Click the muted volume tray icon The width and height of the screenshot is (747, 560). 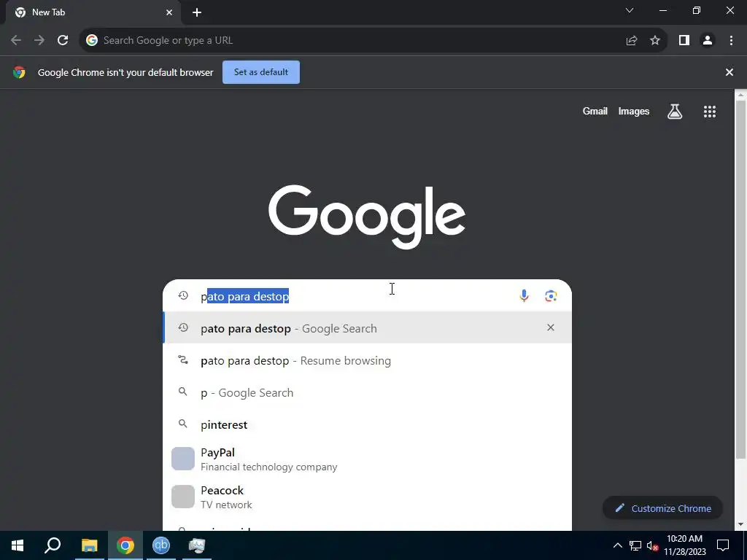pyautogui.click(x=652, y=545)
